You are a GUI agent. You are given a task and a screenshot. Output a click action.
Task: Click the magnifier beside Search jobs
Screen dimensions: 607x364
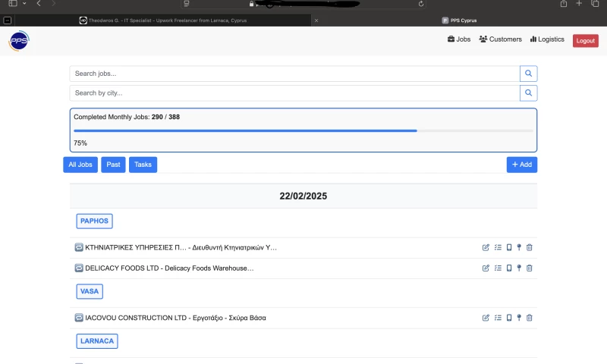(x=528, y=74)
